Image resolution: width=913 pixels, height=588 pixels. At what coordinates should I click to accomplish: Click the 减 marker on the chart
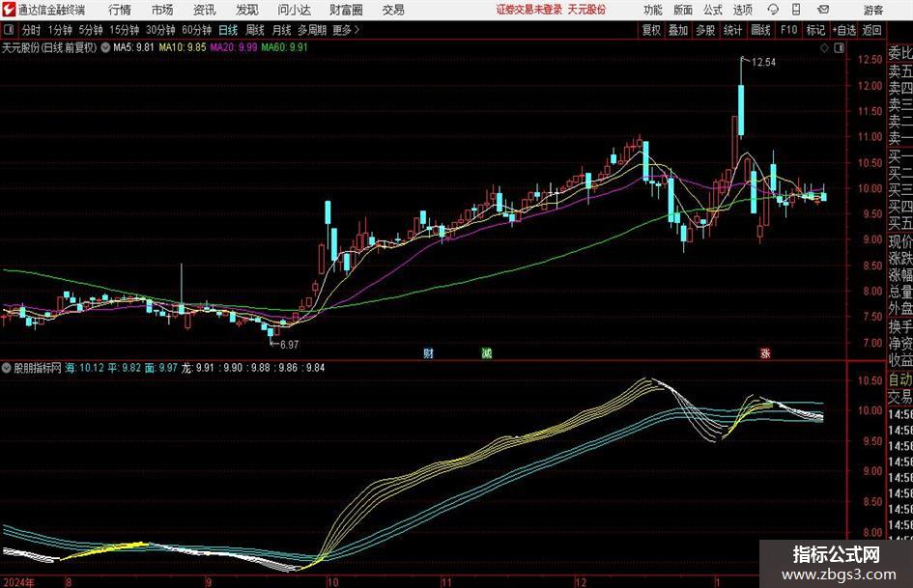click(487, 352)
